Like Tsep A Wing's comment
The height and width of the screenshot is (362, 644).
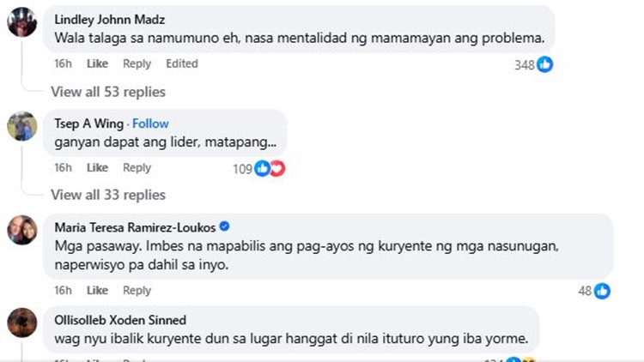coord(97,168)
